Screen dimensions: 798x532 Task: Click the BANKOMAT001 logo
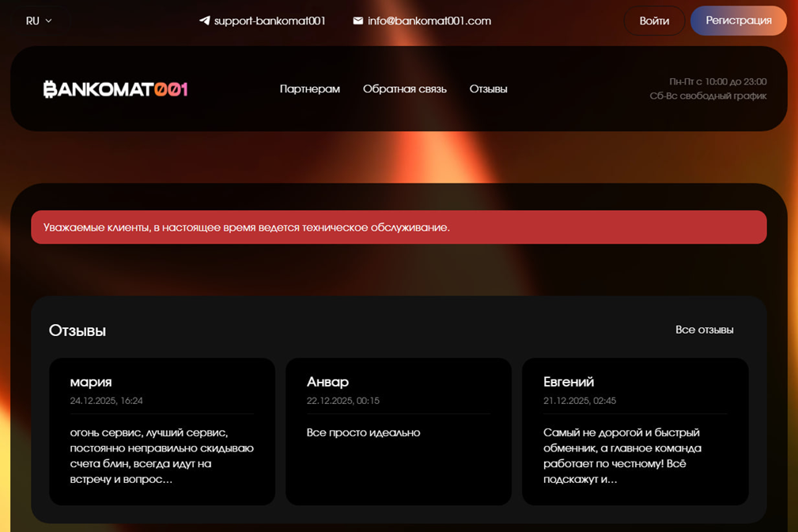point(115,89)
